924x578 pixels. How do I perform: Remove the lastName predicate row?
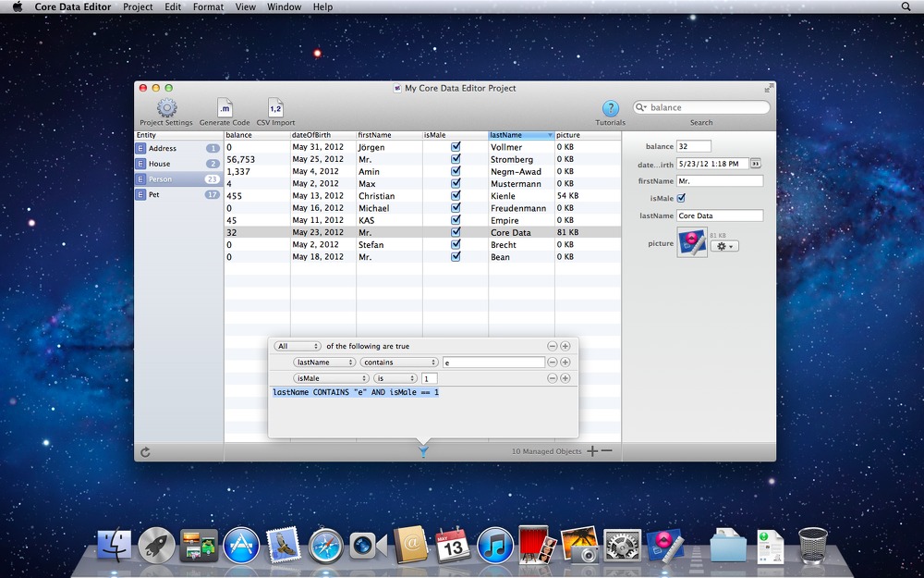point(553,363)
